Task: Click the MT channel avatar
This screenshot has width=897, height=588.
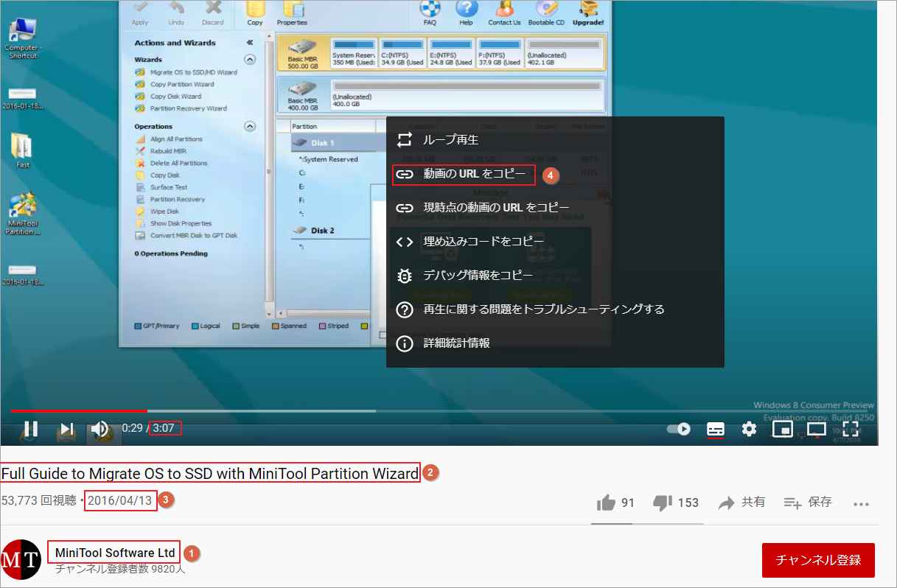Action: click(x=21, y=560)
